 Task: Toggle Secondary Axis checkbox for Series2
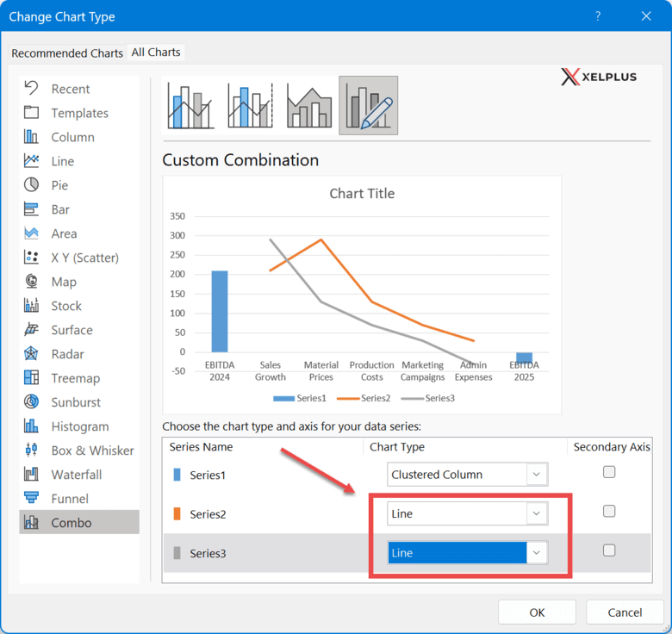pos(609,512)
